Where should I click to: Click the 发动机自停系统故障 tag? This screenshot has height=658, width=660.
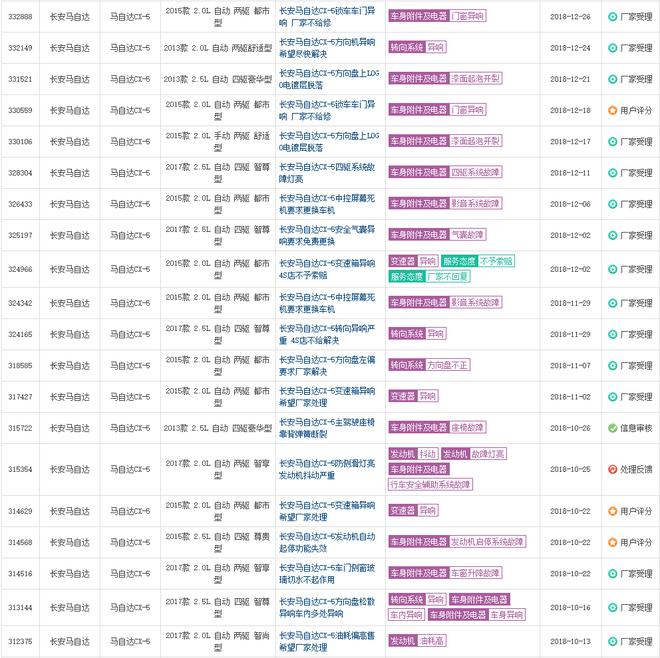[x=487, y=542]
